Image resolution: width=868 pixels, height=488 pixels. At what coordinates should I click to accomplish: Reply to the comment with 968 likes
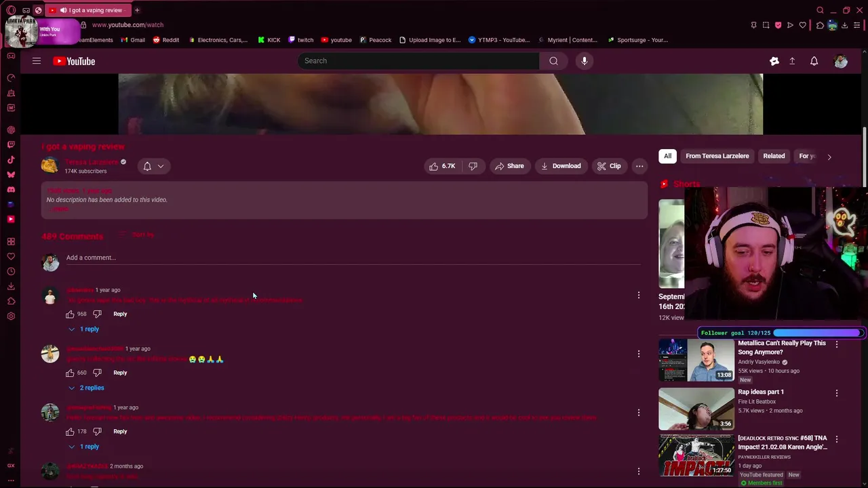[120, 314]
